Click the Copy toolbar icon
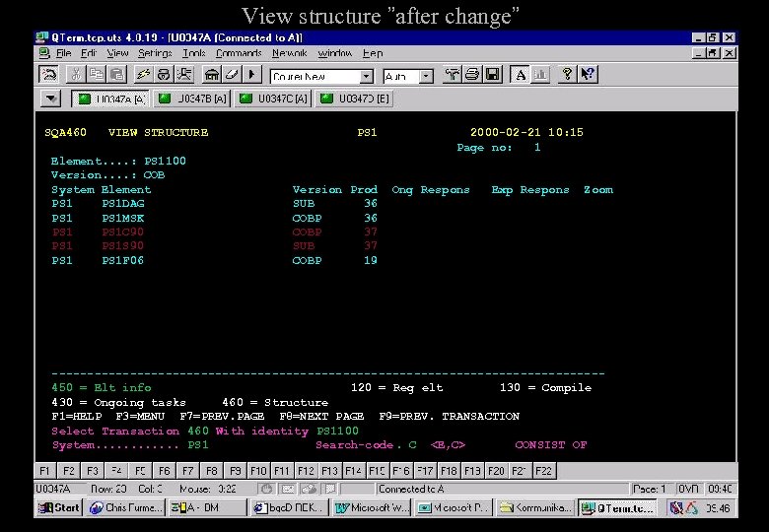The image size is (769, 532). (97, 75)
